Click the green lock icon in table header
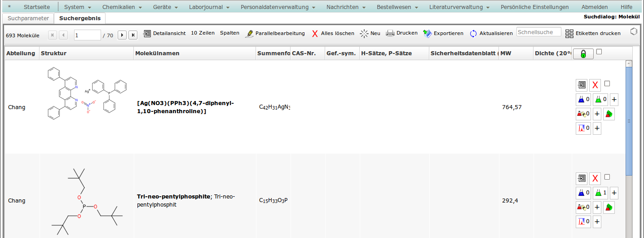The width and height of the screenshot is (644, 238). 583,54
